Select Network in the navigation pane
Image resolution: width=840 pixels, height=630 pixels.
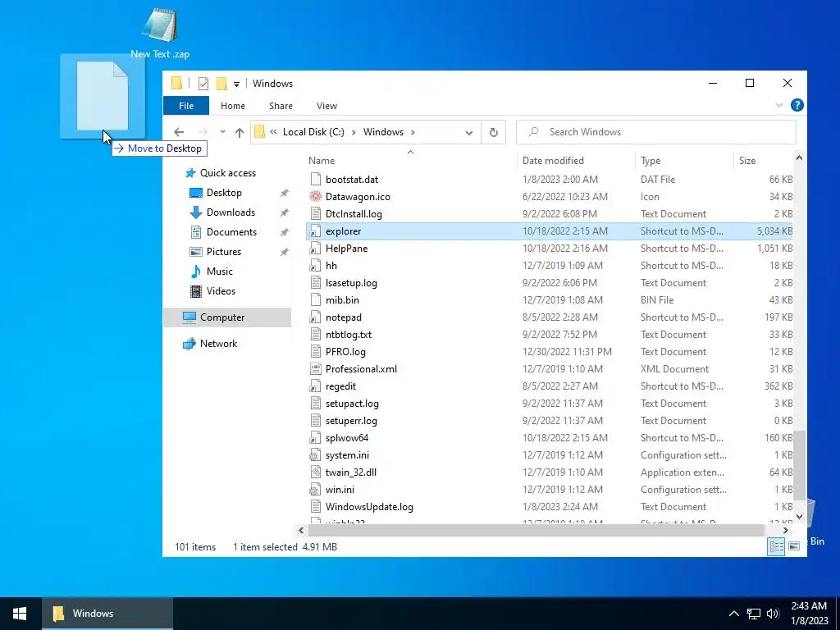[218, 344]
